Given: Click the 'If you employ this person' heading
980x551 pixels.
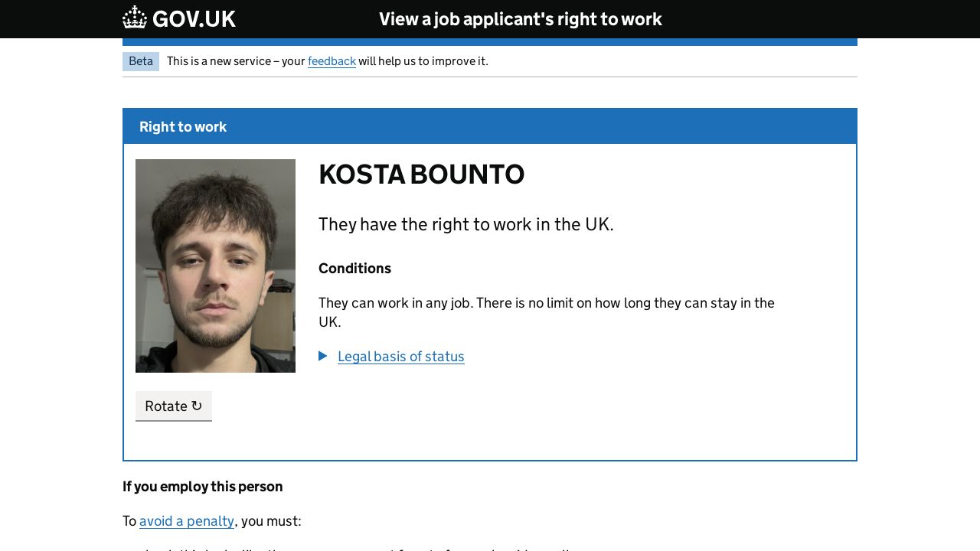Looking at the screenshot, I should [x=203, y=487].
